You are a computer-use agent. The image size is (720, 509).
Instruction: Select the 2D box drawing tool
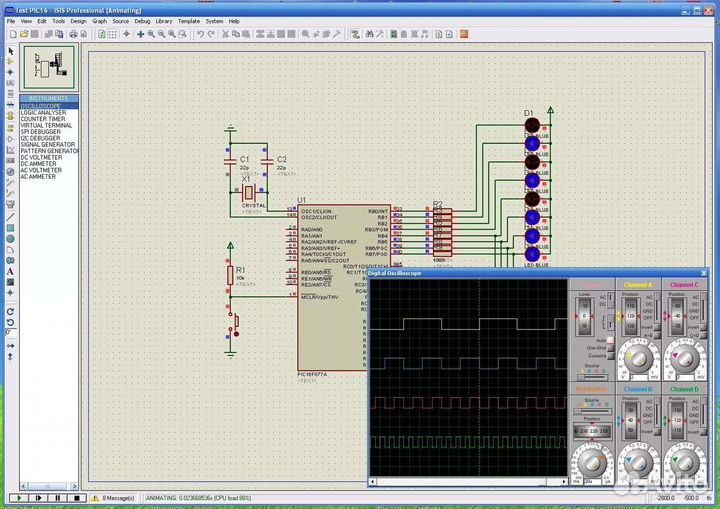(x=11, y=228)
